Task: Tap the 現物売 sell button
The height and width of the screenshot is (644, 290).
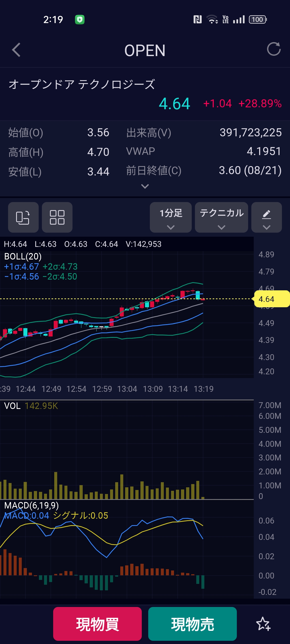Action: pyautogui.click(x=193, y=624)
